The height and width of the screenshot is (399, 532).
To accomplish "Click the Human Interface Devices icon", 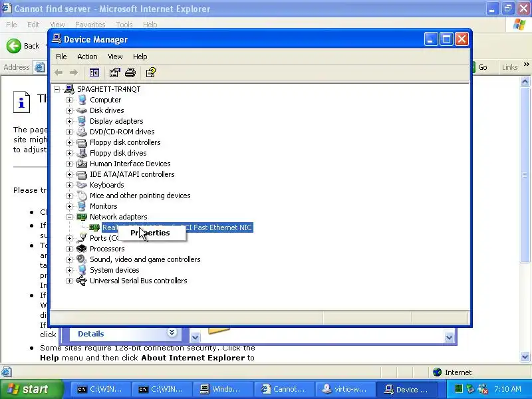I will [x=82, y=164].
